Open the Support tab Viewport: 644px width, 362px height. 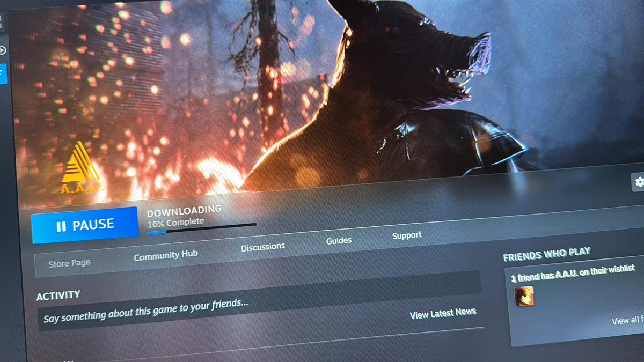(407, 235)
